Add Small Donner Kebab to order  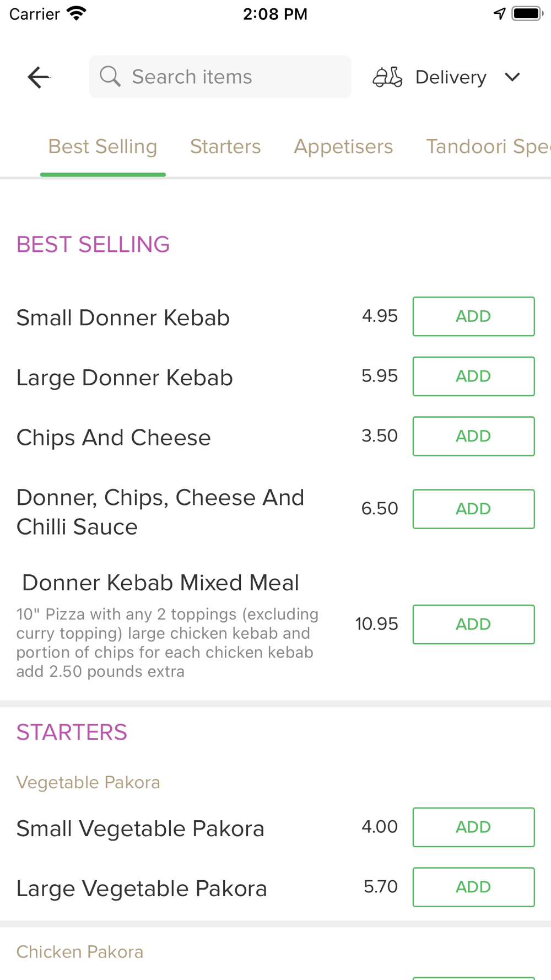pos(473,316)
